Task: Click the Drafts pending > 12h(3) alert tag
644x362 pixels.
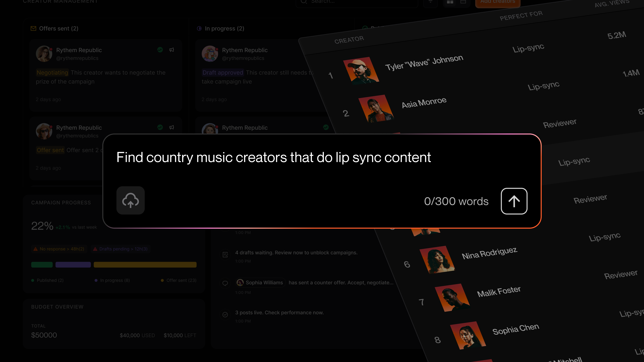Action: click(121, 249)
